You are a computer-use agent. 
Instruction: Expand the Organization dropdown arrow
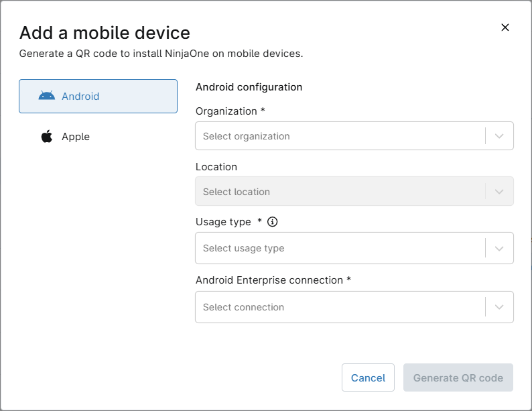(499, 136)
